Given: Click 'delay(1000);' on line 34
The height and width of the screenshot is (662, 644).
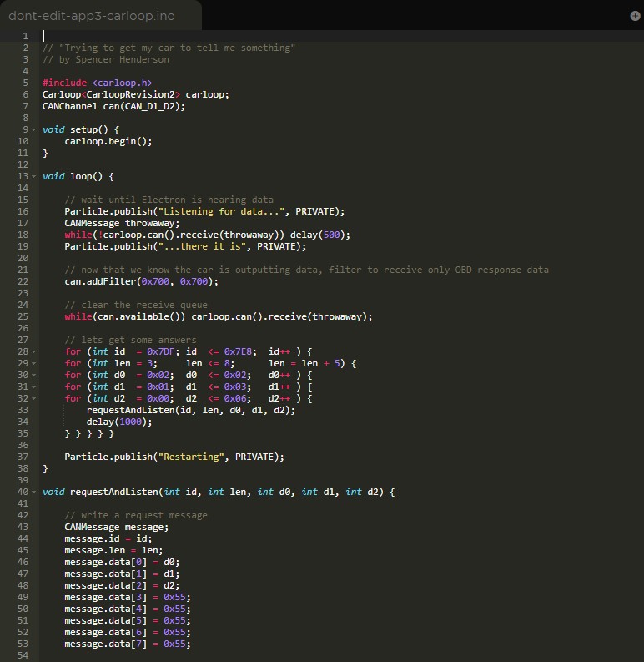Looking at the screenshot, I should [x=119, y=422].
